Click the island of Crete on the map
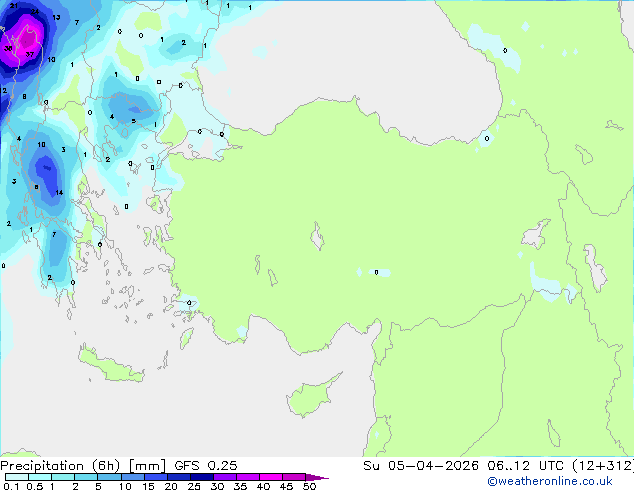The height and width of the screenshot is (490, 634). point(110,364)
